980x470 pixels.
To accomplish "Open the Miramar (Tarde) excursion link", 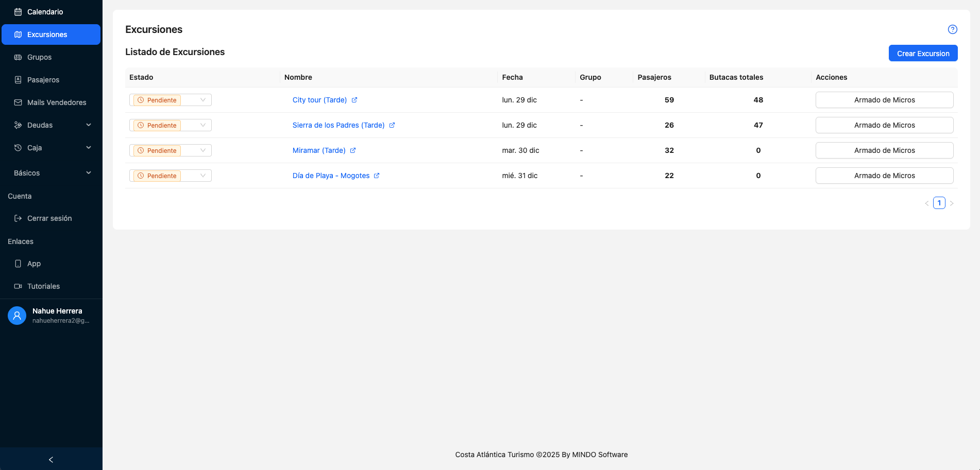I will click(319, 150).
